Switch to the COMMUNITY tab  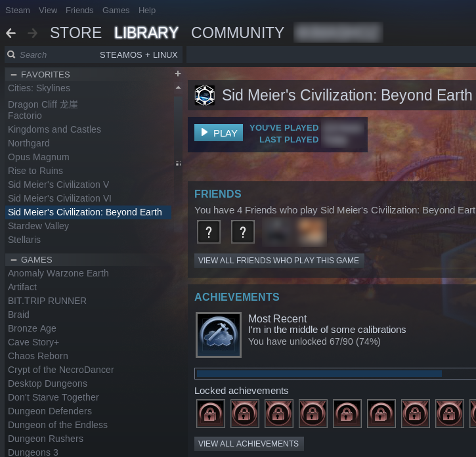[x=238, y=33]
